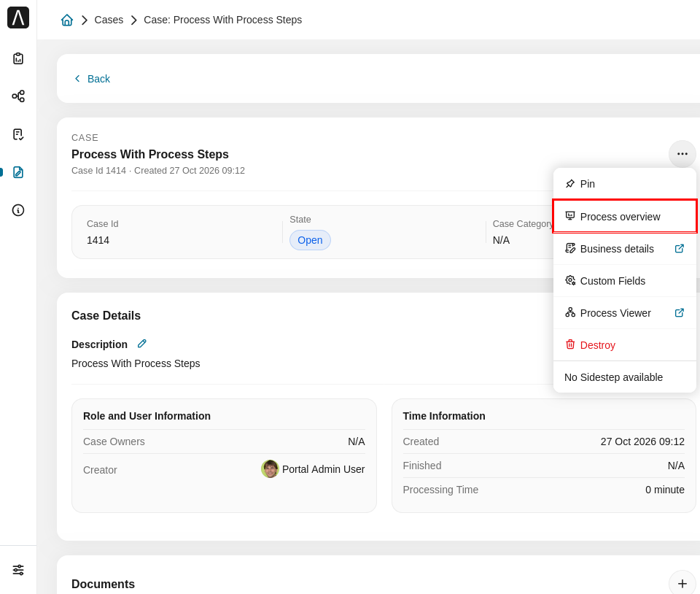Click Case Id value 1414
The height and width of the screenshot is (594, 700).
(98, 240)
